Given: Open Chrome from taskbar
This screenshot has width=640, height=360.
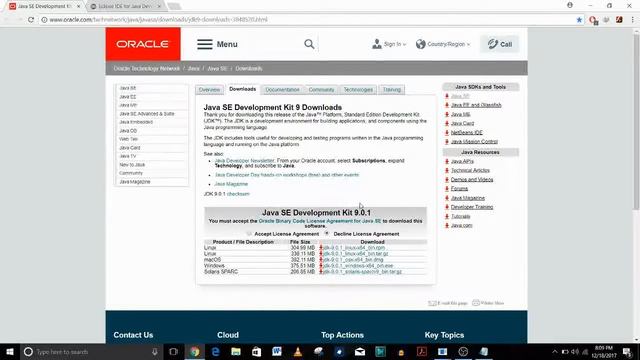Looking at the screenshot, I should [195, 351].
